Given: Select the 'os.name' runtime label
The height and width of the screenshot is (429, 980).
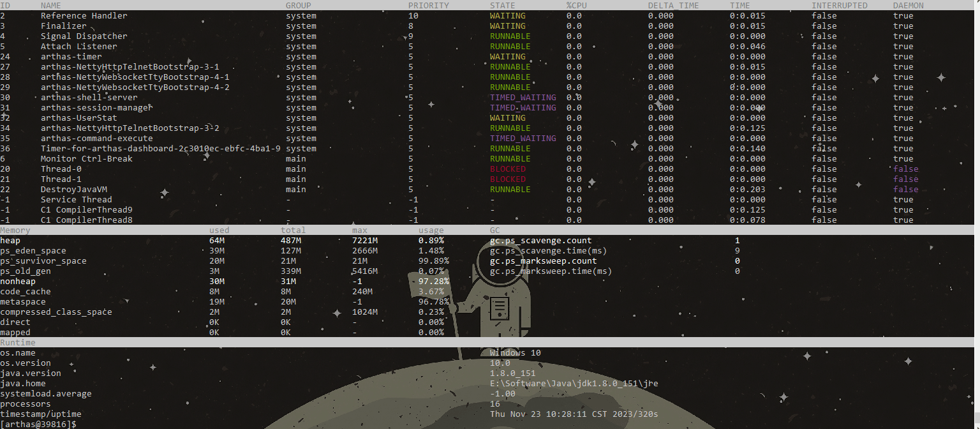Looking at the screenshot, I should click(18, 353).
